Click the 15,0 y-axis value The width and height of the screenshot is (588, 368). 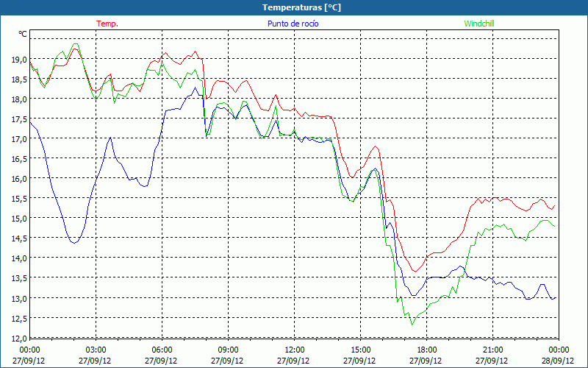pos(19,218)
